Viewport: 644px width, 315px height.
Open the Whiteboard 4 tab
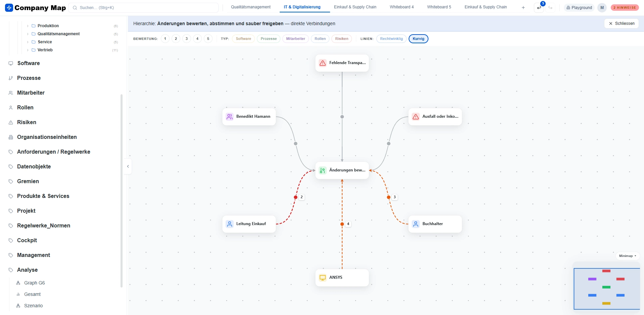[x=402, y=7]
